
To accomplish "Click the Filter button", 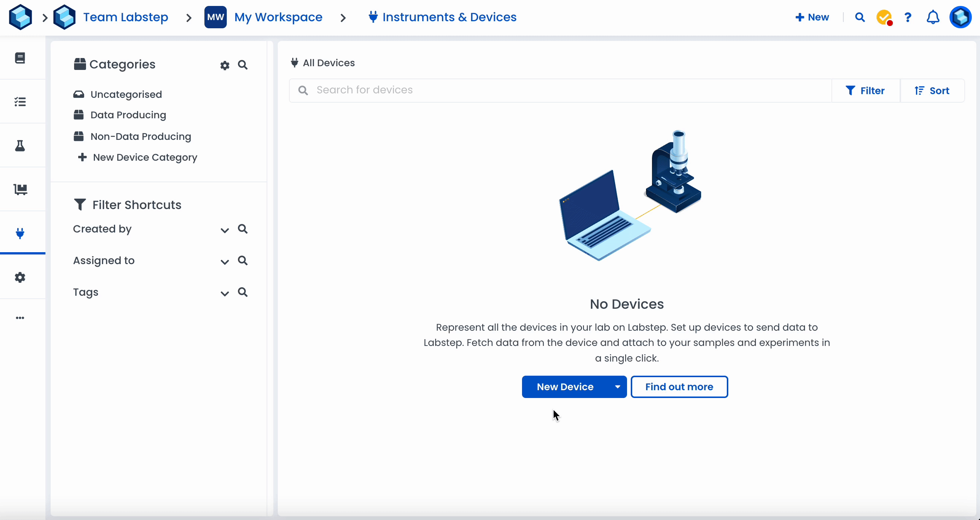I will point(865,90).
